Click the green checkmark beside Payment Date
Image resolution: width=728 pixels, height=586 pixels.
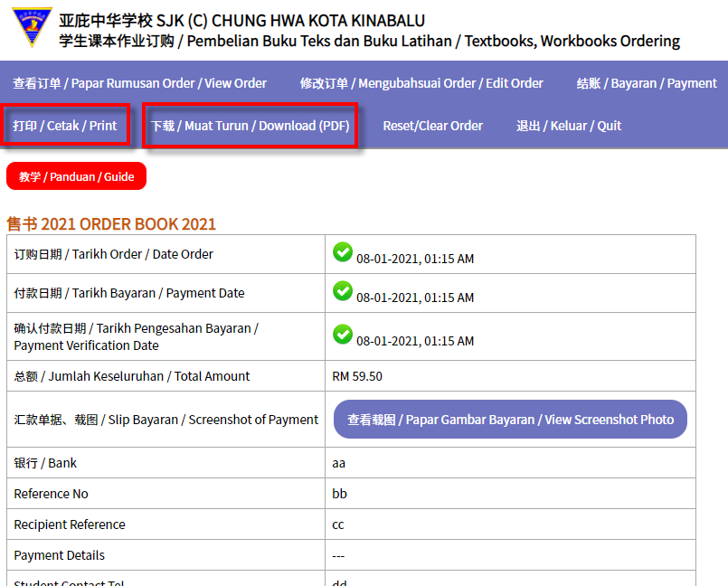coord(343,291)
